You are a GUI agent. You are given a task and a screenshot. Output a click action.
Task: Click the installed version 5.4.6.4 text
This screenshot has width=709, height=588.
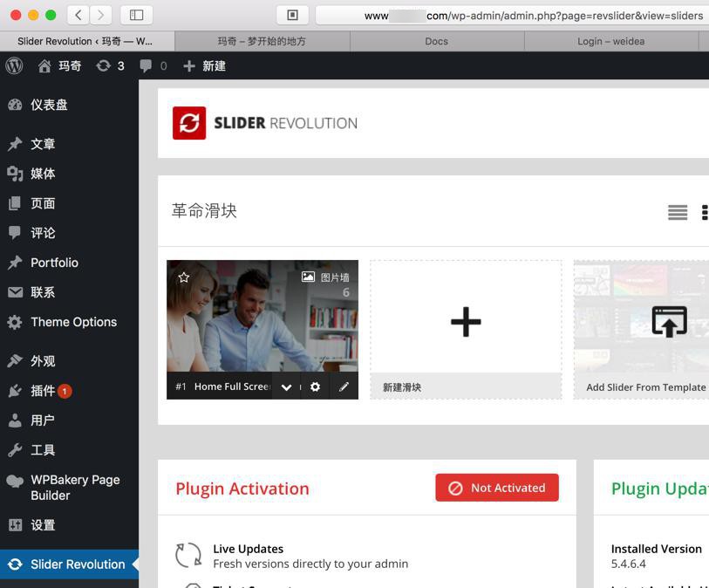tap(629, 564)
